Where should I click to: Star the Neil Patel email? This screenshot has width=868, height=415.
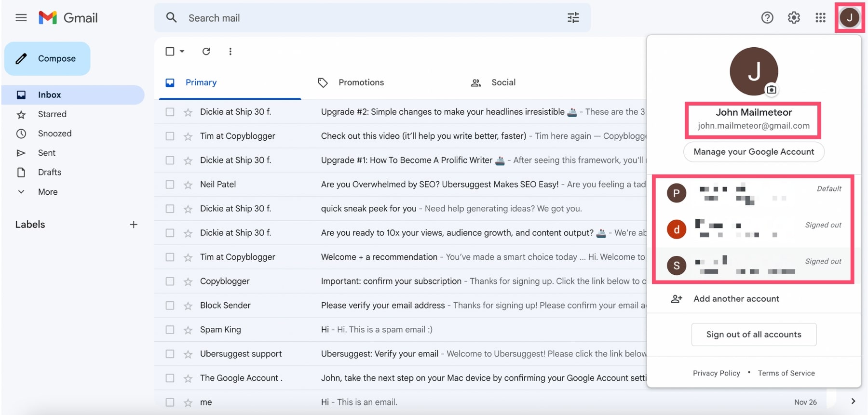tap(188, 185)
